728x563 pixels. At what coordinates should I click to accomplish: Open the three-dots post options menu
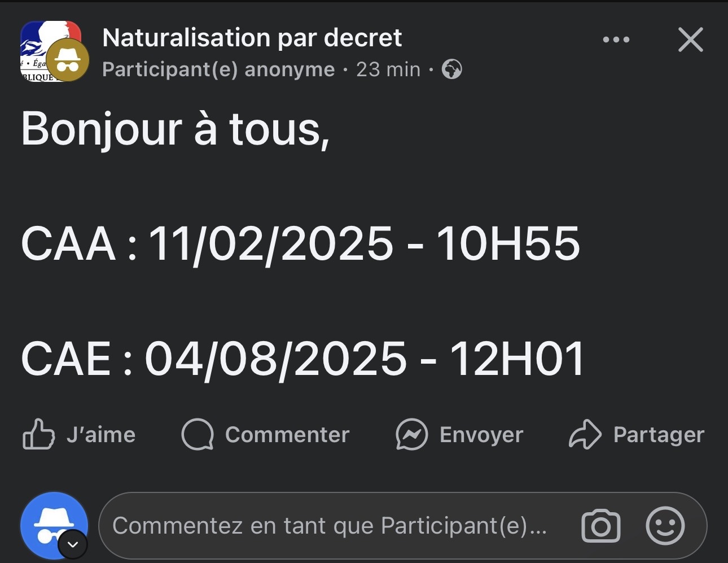(616, 40)
